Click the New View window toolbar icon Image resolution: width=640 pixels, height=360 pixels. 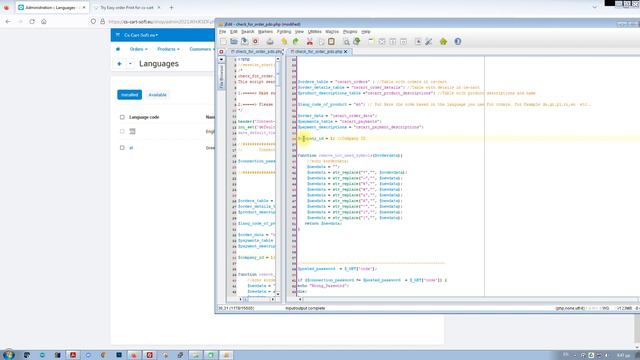[371, 42]
